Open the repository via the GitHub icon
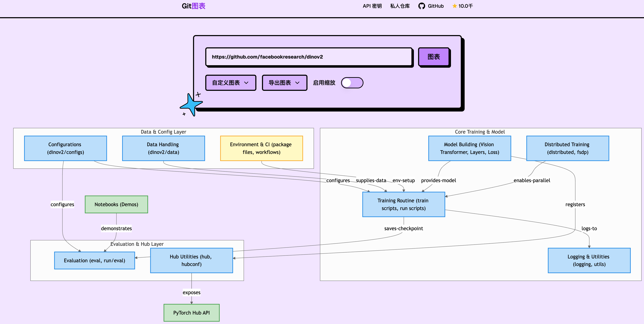644x324 pixels. (431, 6)
